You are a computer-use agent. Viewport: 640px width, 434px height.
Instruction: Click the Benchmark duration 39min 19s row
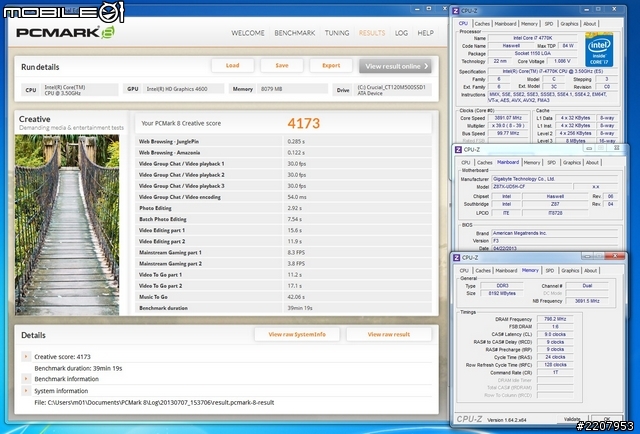[x=283, y=308]
